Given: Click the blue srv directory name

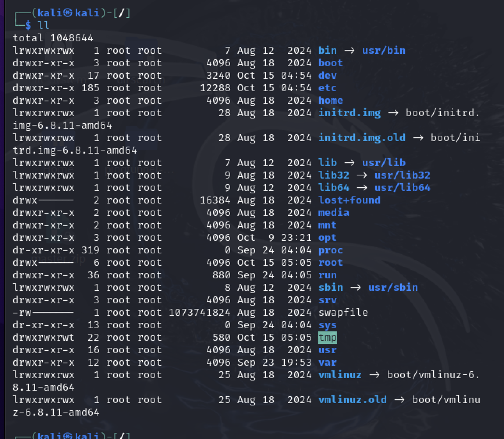Looking at the screenshot, I should [x=327, y=300].
